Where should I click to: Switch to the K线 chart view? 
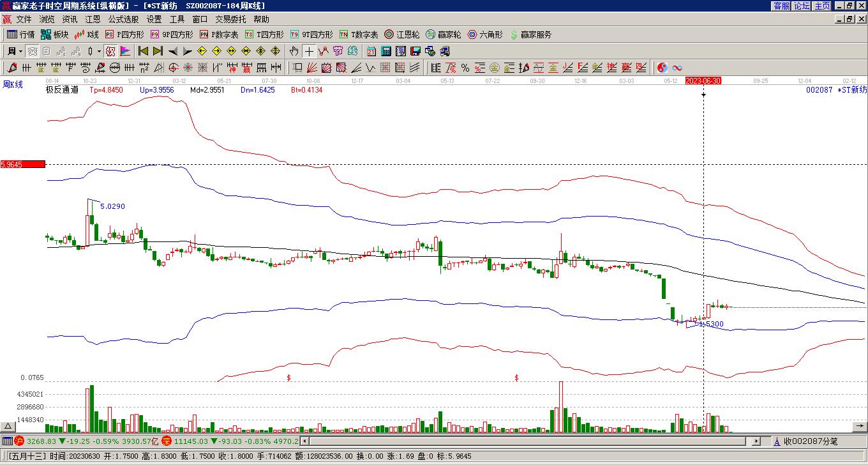click(86, 34)
